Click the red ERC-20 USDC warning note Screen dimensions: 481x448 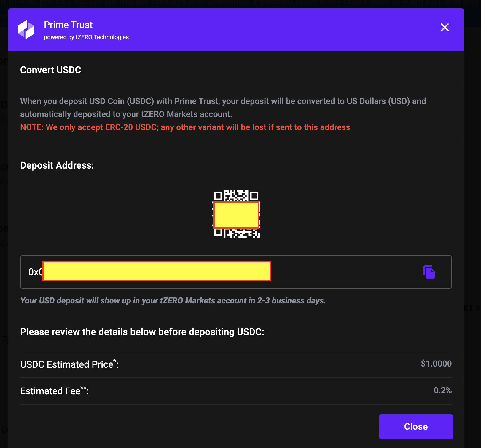(185, 127)
